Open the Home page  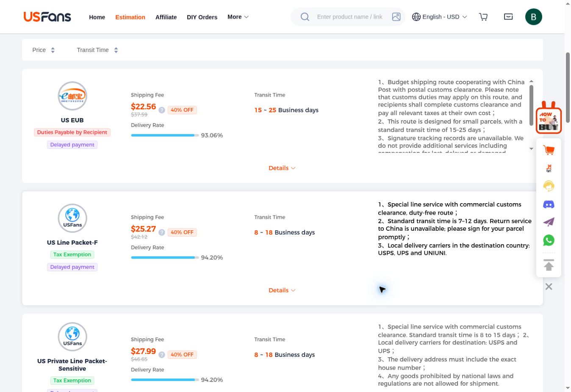97,17
